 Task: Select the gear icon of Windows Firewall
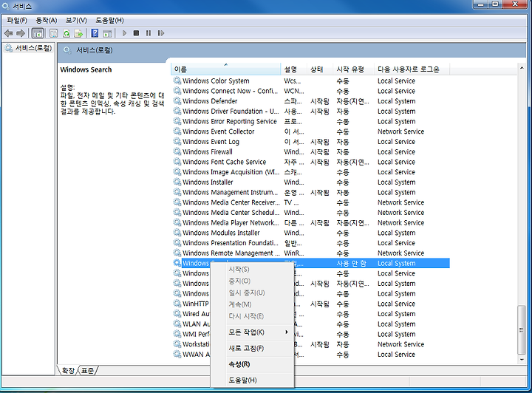(177, 151)
